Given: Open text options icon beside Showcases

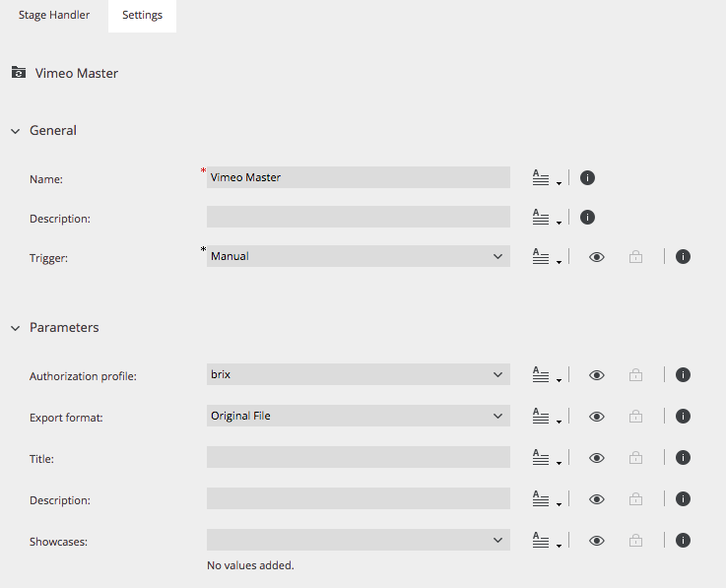Looking at the screenshot, I should pos(547,541).
